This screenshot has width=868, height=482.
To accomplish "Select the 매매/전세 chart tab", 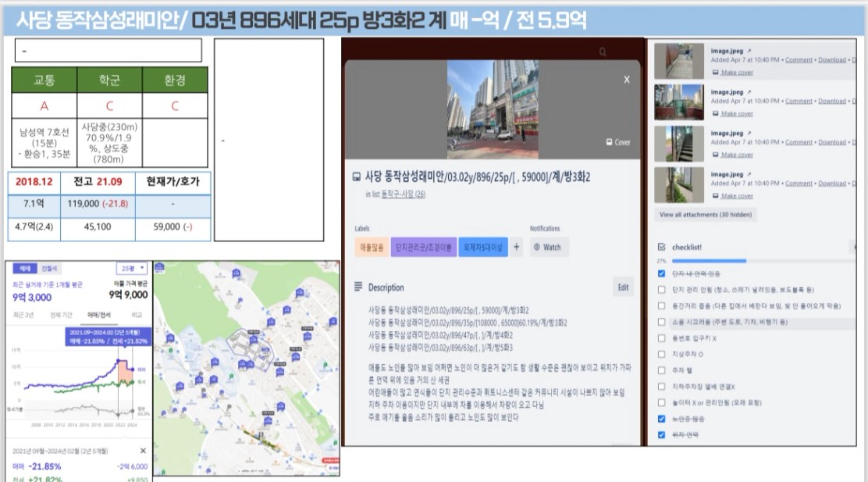I will 99,315.
